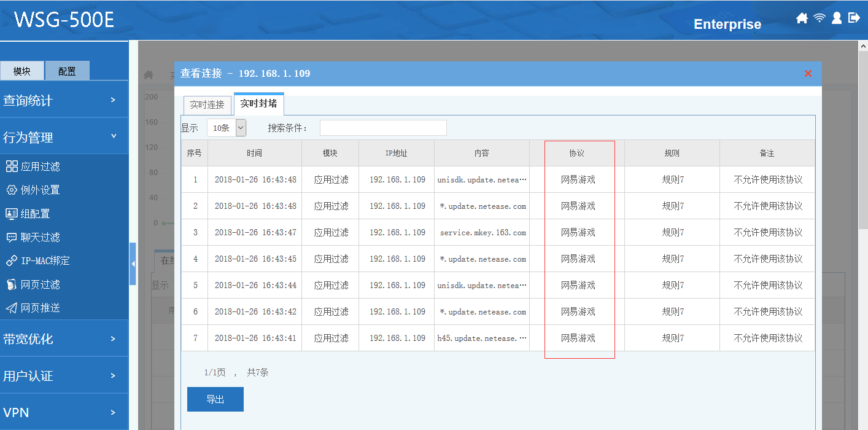Click the 搜索条件 search input field

pyautogui.click(x=383, y=128)
